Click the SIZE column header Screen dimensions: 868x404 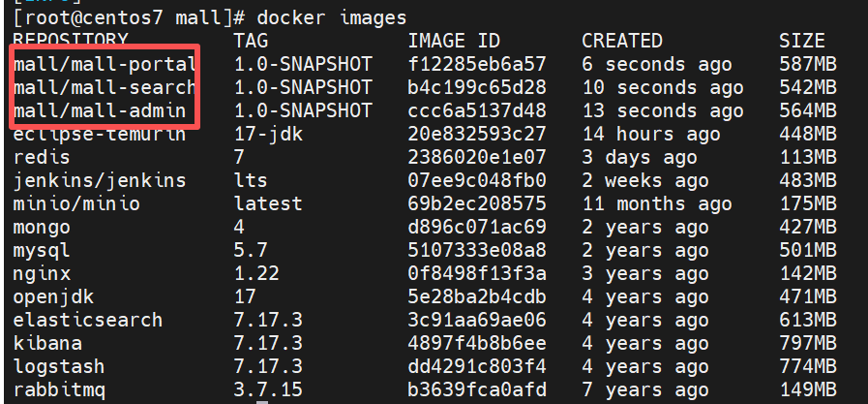click(802, 41)
